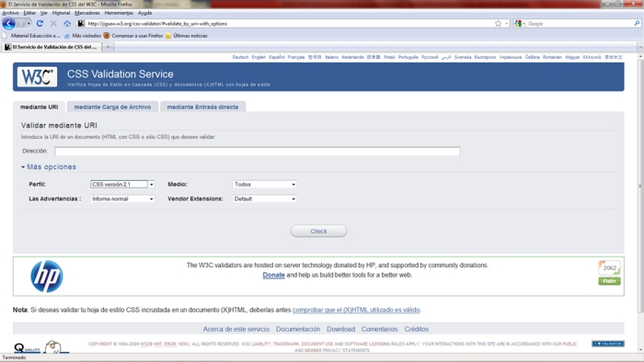Open the Material Educación bookmark
Viewport: 644px width, 362px height.
coord(32,36)
